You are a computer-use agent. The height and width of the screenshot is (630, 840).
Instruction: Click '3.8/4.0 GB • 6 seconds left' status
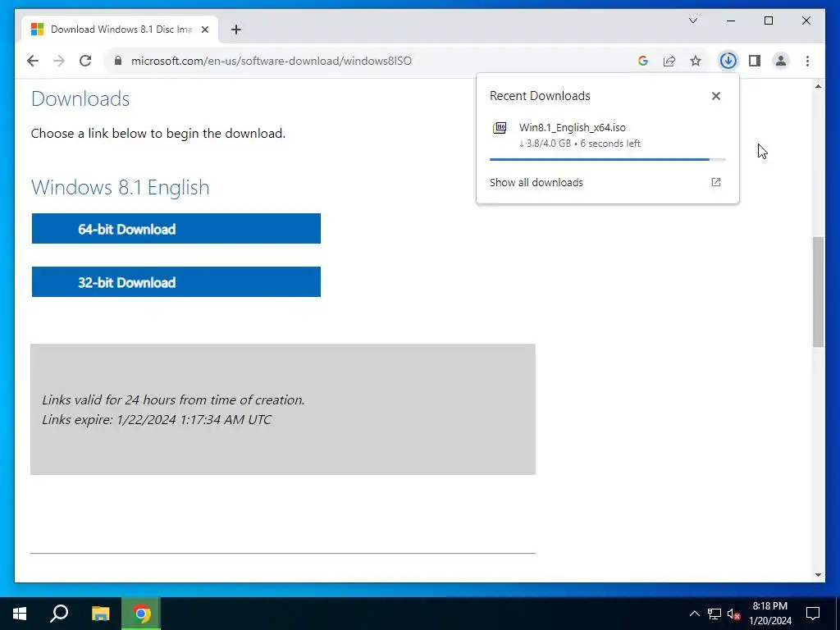click(580, 144)
